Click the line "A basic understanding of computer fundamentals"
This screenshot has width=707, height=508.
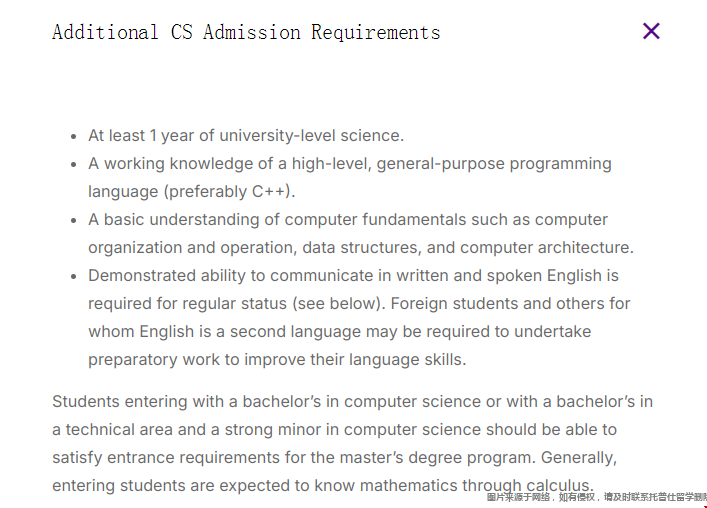(x=348, y=220)
